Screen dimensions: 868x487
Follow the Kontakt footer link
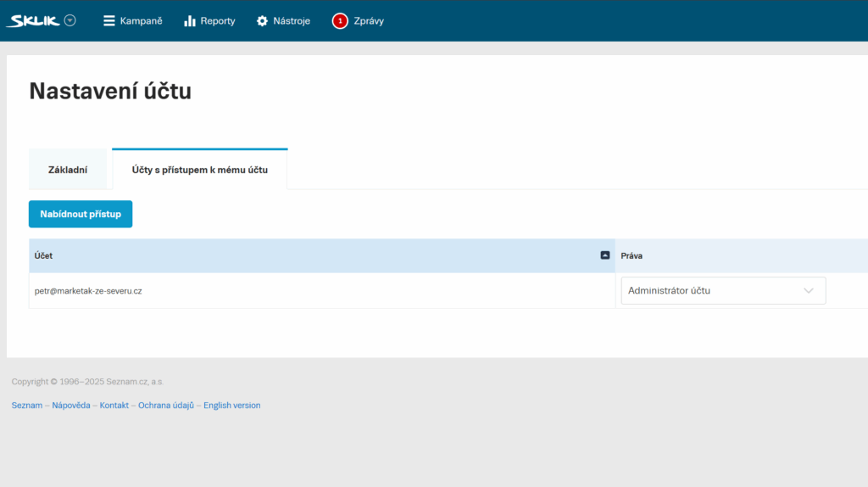pyautogui.click(x=114, y=406)
